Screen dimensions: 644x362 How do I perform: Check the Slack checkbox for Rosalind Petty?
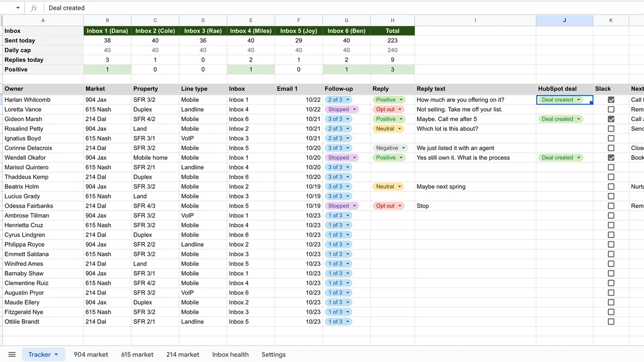pyautogui.click(x=611, y=129)
